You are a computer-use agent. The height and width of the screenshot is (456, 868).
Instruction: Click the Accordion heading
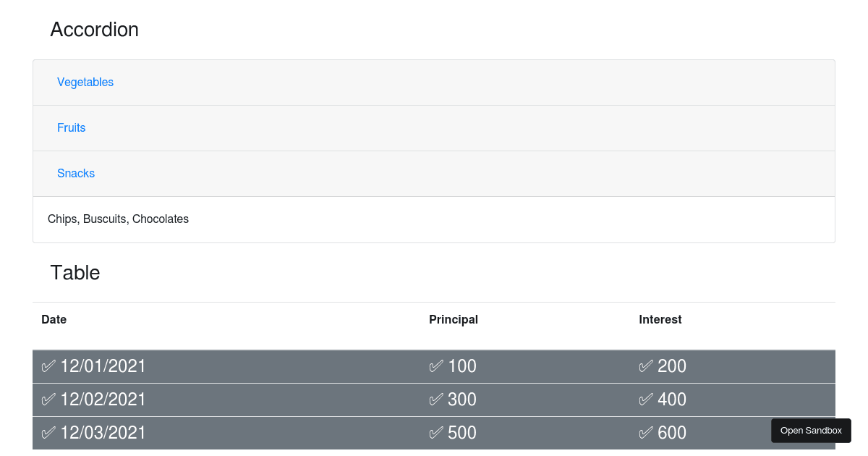[94, 30]
